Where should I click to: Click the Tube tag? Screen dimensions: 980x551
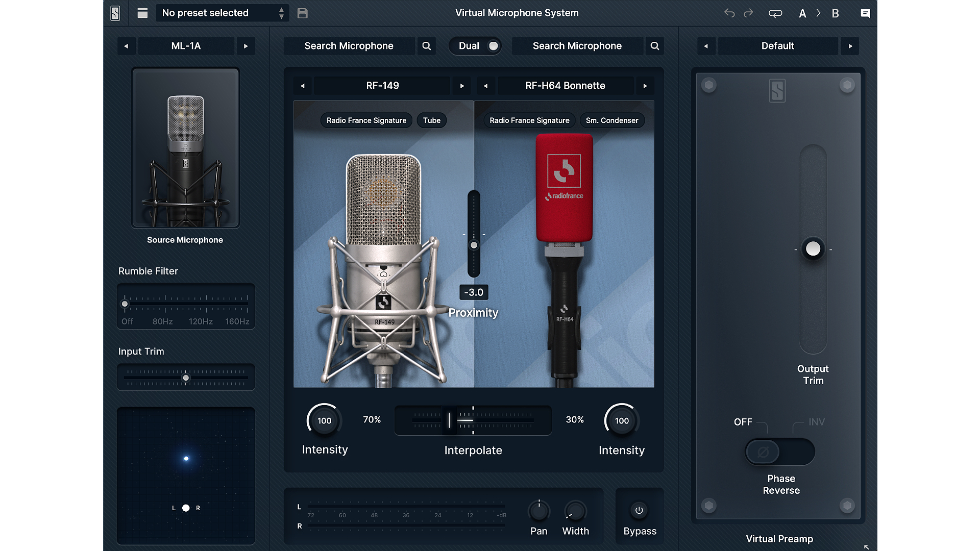click(x=432, y=120)
